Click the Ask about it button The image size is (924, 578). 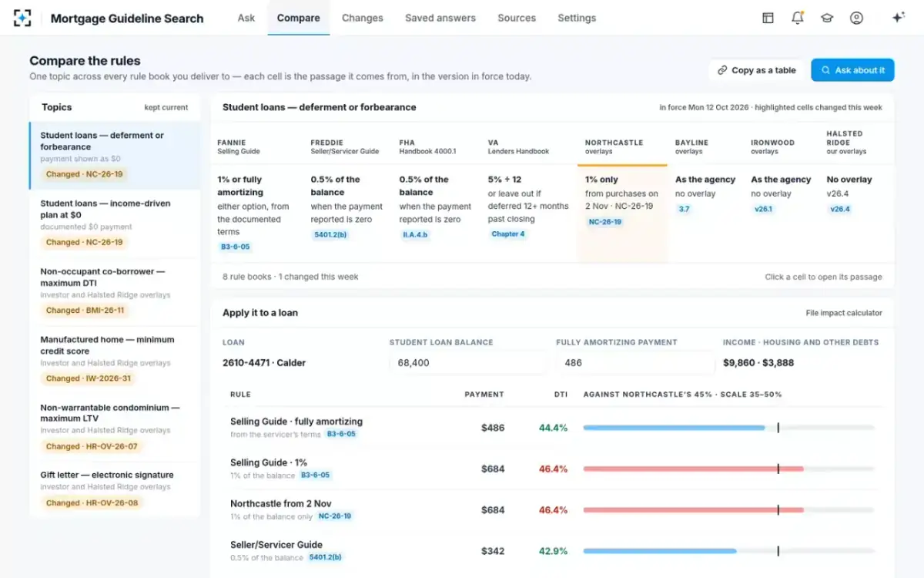[852, 70]
